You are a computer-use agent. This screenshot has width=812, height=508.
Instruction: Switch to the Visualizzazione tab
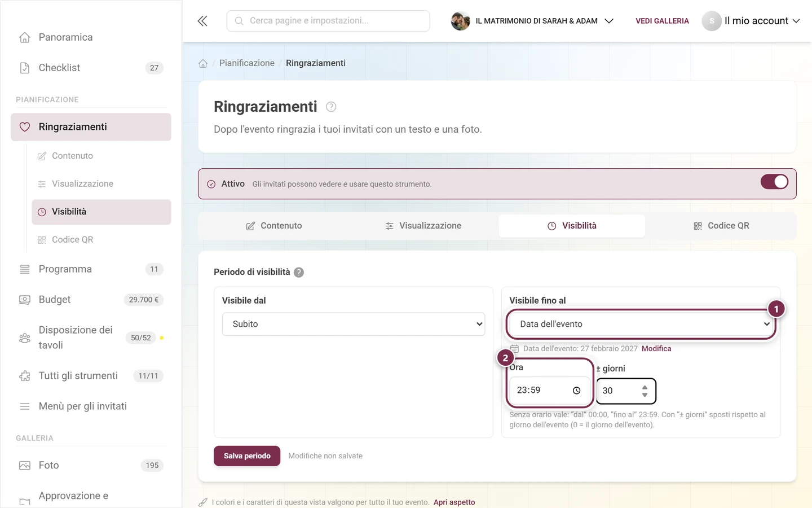point(423,226)
